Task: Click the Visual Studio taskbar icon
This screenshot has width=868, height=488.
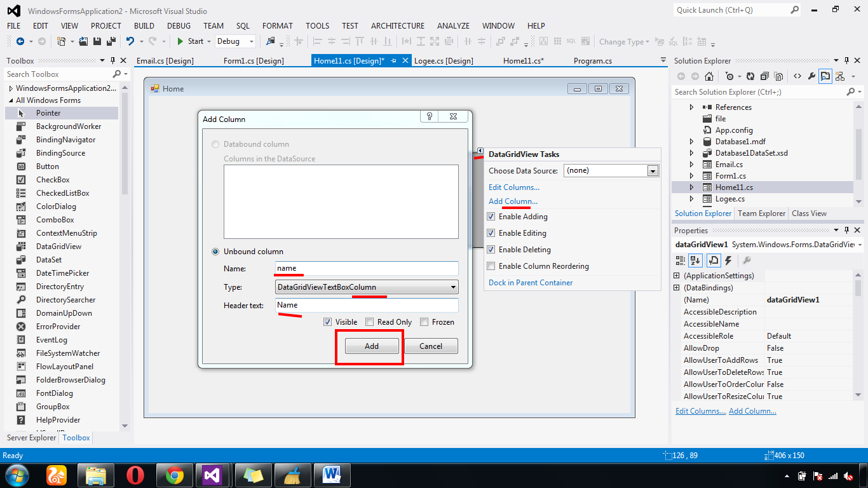Action: coord(214,475)
